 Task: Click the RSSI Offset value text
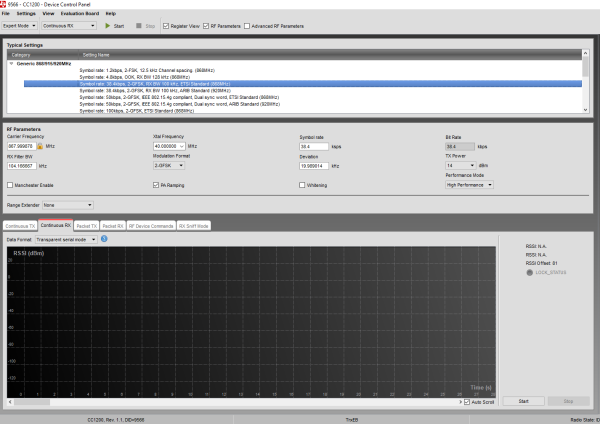pos(541,263)
